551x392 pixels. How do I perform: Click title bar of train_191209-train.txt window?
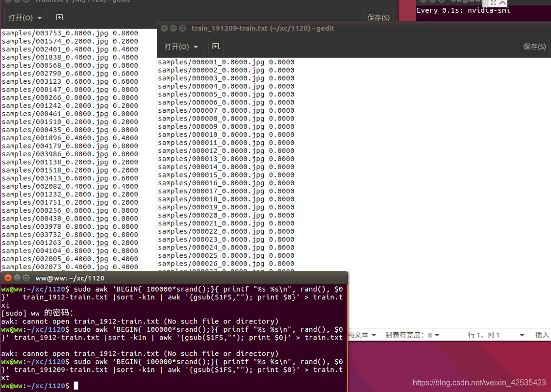pos(354,28)
